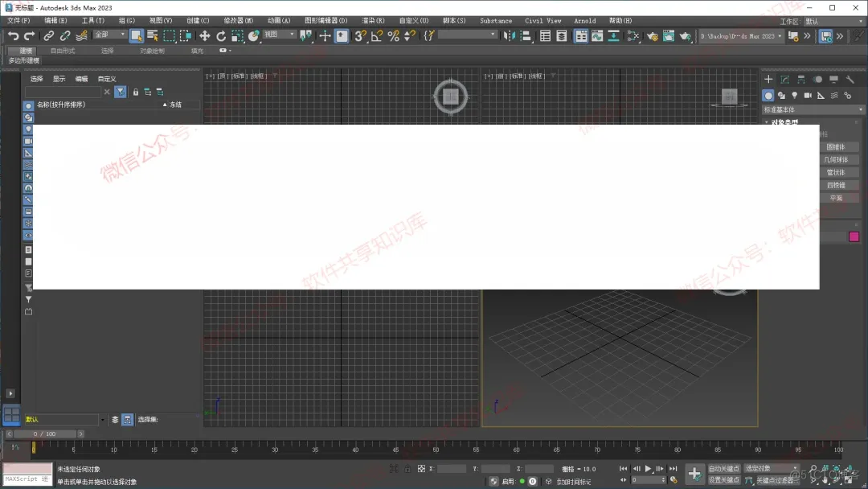Undo the last action
Image resolution: width=868 pixels, height=489 pixels.
(14, 36)
